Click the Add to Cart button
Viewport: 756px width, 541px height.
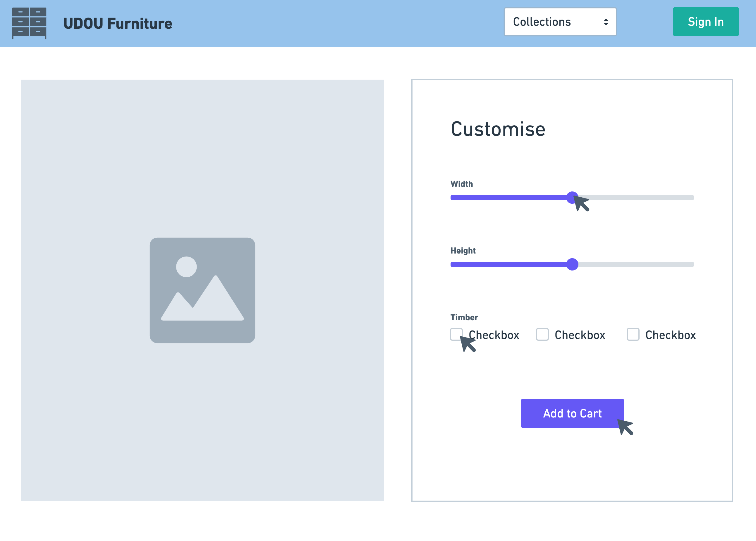point(572,413)
